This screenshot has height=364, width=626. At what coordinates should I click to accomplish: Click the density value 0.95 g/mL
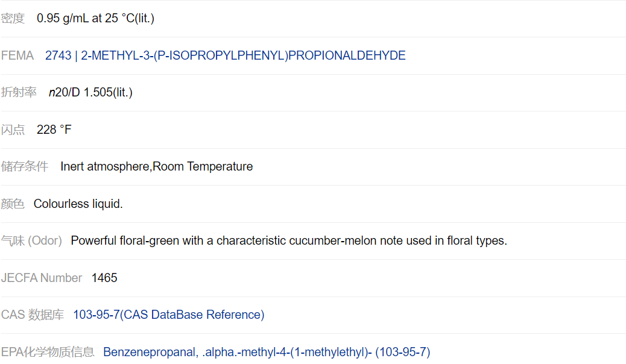point(95,19)
